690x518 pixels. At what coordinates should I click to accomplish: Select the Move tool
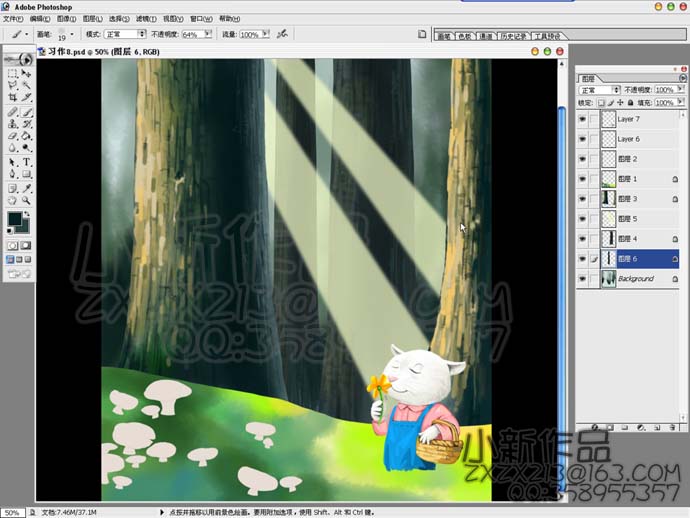coord(26,73)
